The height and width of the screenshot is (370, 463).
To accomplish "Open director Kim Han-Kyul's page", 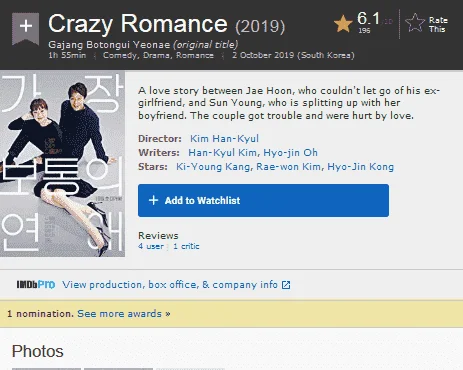I will (x=224, y=138).
